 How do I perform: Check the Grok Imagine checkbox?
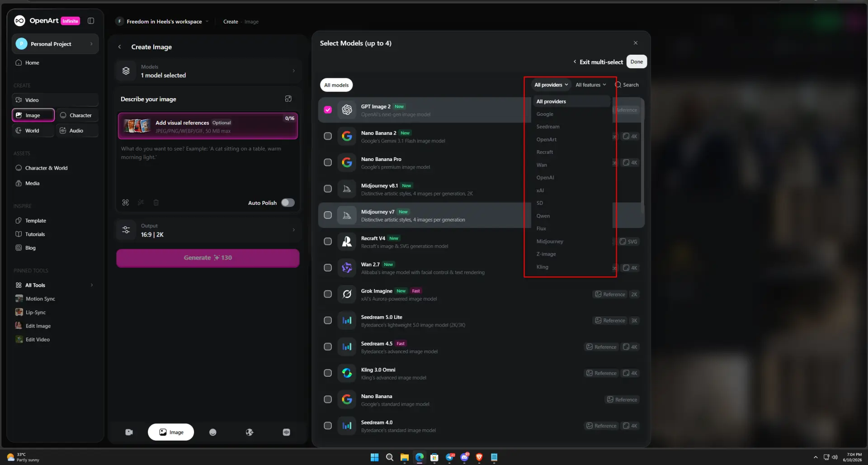328,294
